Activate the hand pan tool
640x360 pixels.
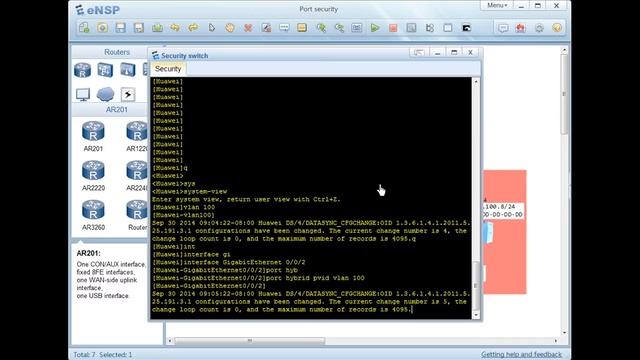pos(230,28)
